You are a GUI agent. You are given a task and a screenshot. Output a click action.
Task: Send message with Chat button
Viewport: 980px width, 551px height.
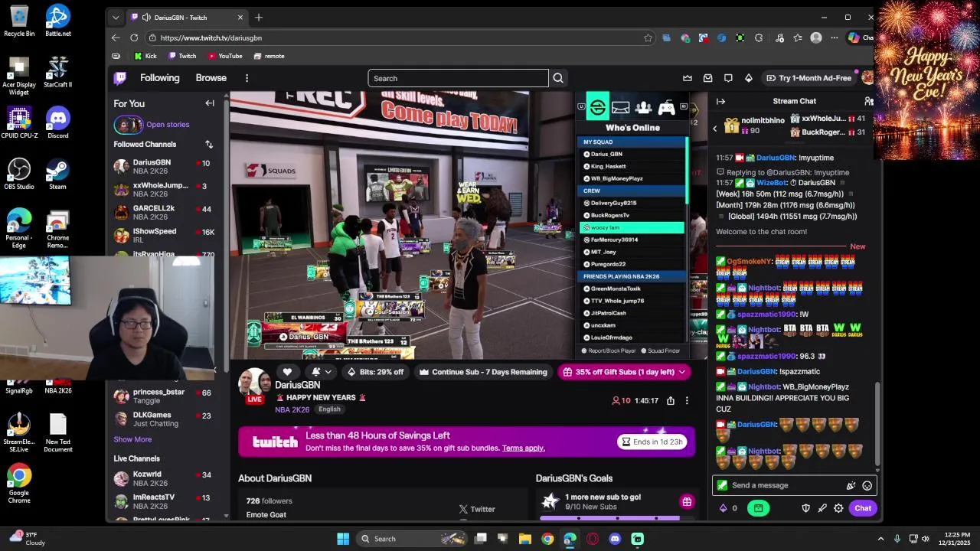point(863,508)
